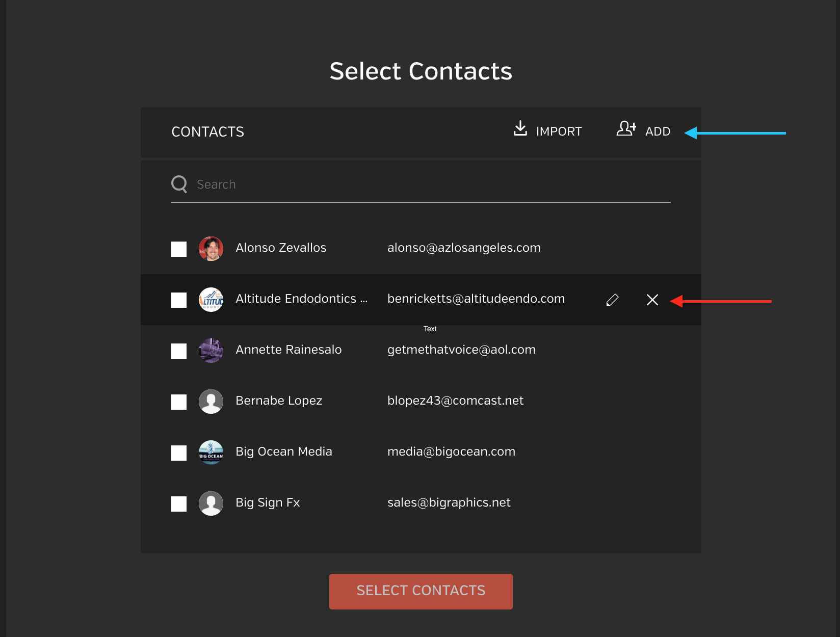Click Bernabe Lopez's placeholder avatar icon
Image resolution: width=840 pixels, height=637 pixels.
pos(211,401)
